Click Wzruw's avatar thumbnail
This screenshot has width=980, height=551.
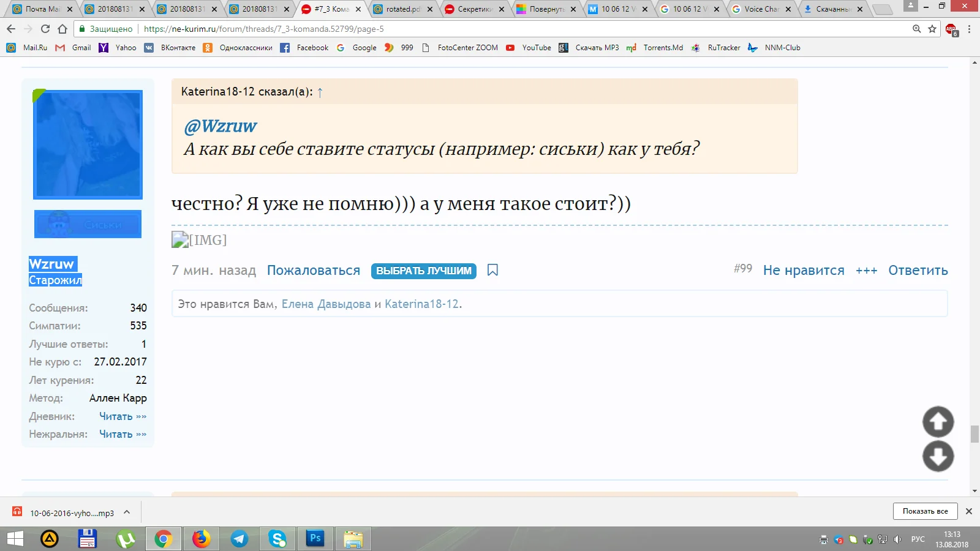tap(88, 144)
